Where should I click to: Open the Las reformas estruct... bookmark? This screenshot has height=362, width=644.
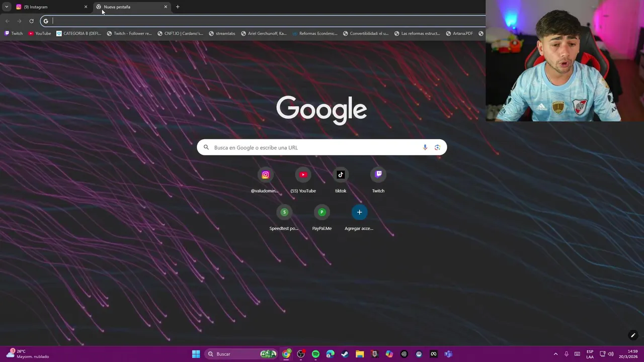click(x=417, y=34)
